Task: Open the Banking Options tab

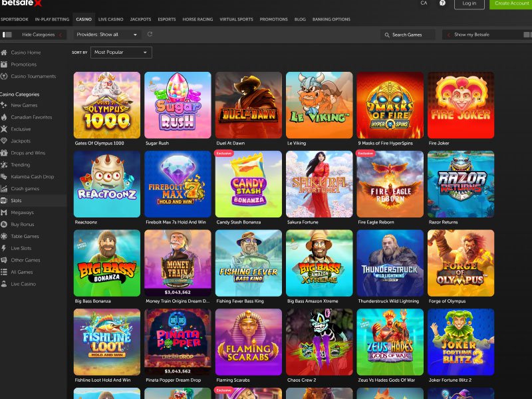Action: [331, 19]
